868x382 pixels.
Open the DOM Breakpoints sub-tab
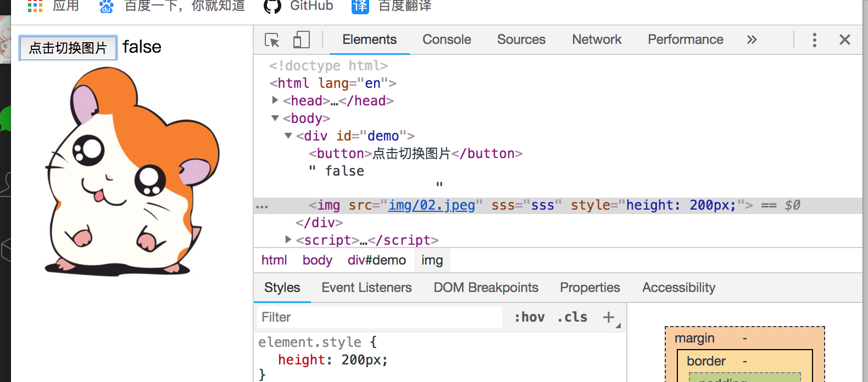pyautogui.click(x=486, y=288)
